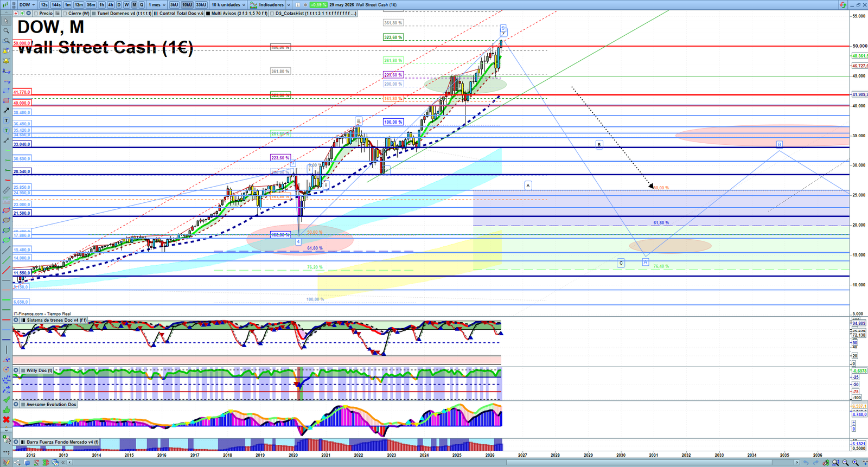Image resolution: width=868 pixels, height=467 pixels.
Task: Click the share icon in bottom bar
Action: tap(17, 462)
